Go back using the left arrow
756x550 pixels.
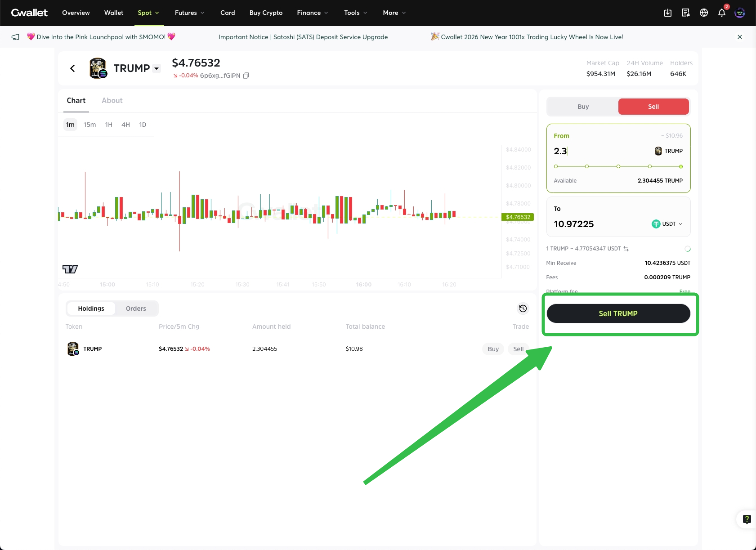coord(72,68)
